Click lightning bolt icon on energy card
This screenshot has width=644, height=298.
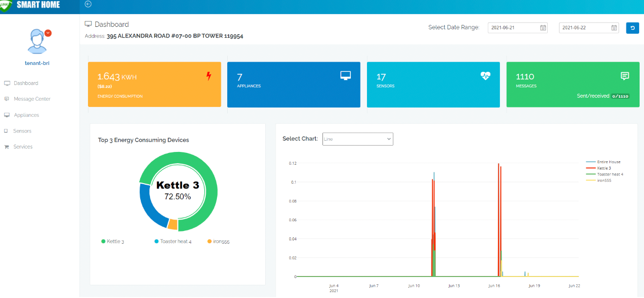coord(209,76)
